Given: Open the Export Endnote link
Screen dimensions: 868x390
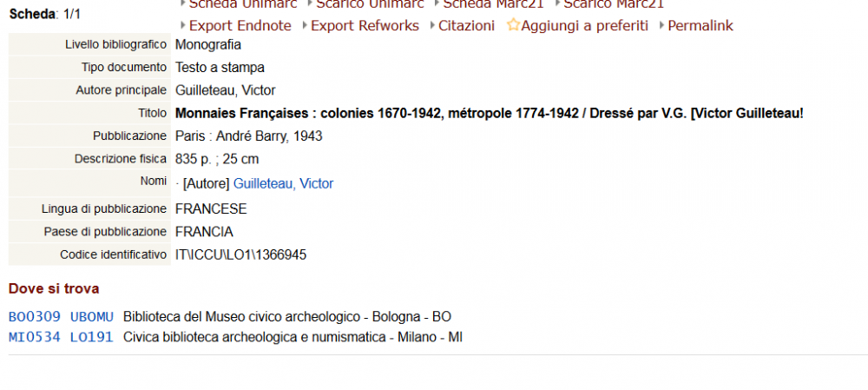Looking at the screenshot, I should 240,26.
